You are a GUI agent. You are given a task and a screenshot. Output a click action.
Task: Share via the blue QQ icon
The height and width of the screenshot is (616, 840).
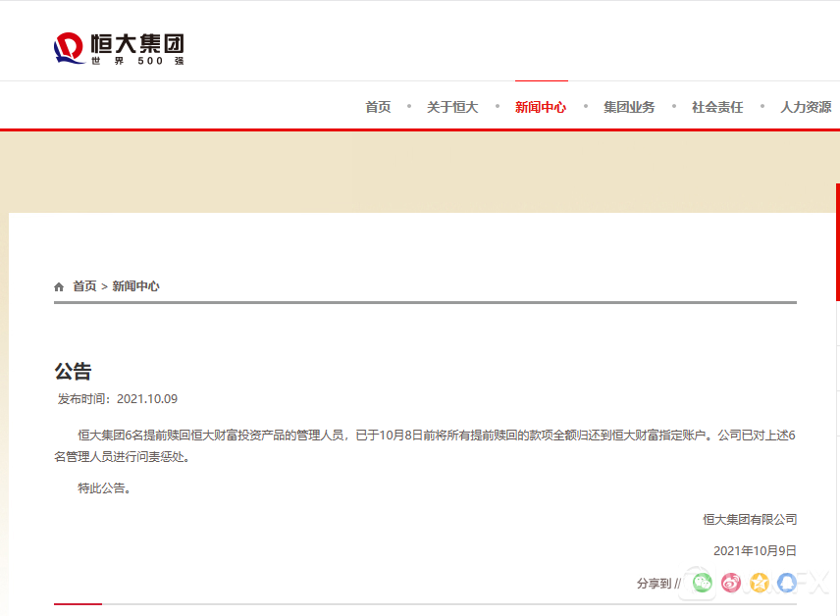[787, 583]
